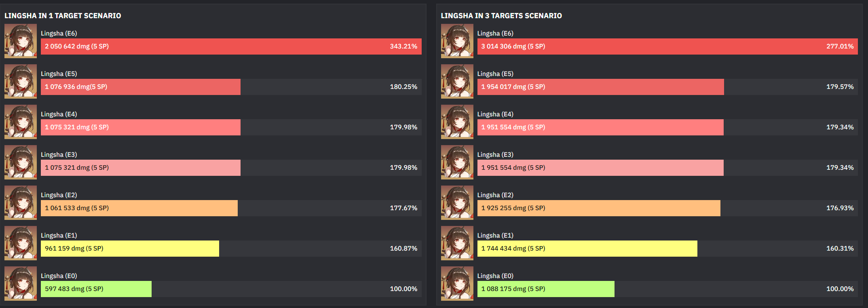Click the 343.21% percentage value
Viewport: 868px width, 308px height.
coord(403,46)
